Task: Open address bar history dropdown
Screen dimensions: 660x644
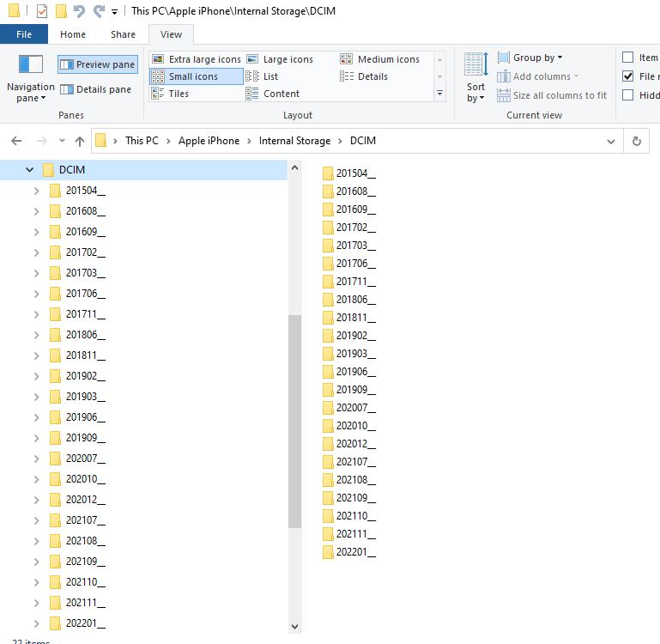Action: tap(611, 142)
